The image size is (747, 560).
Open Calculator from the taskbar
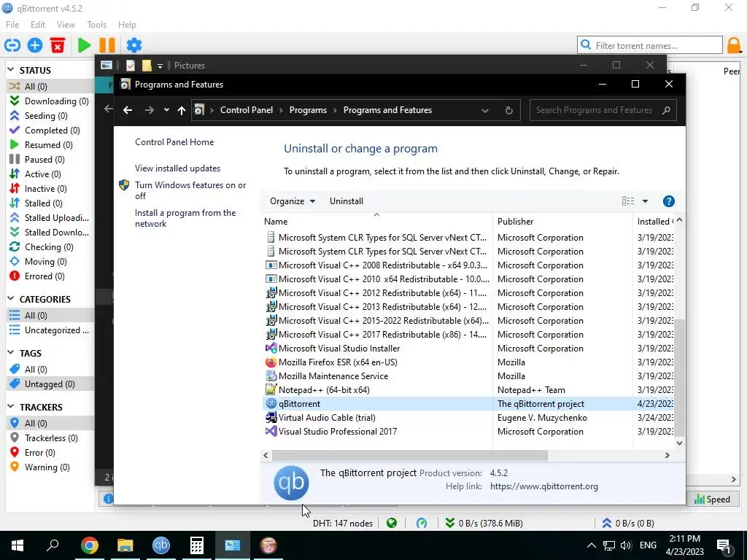coord(197,545)
